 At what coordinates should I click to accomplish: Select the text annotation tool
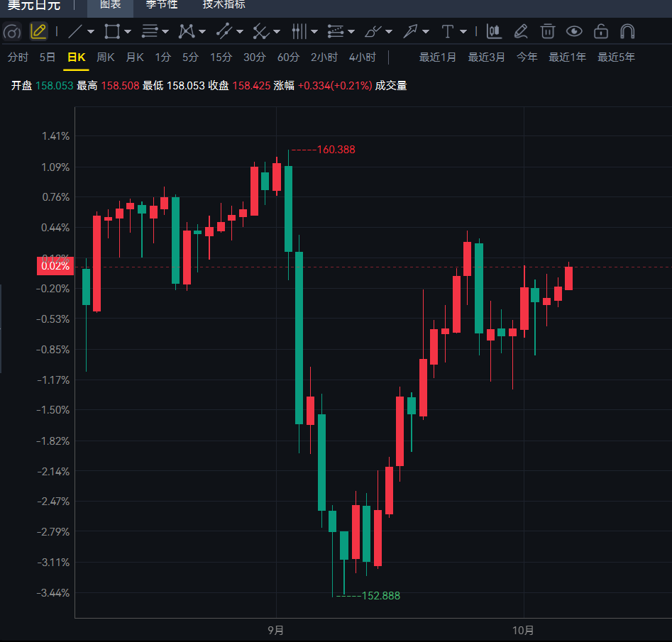[x=448, y=32]
